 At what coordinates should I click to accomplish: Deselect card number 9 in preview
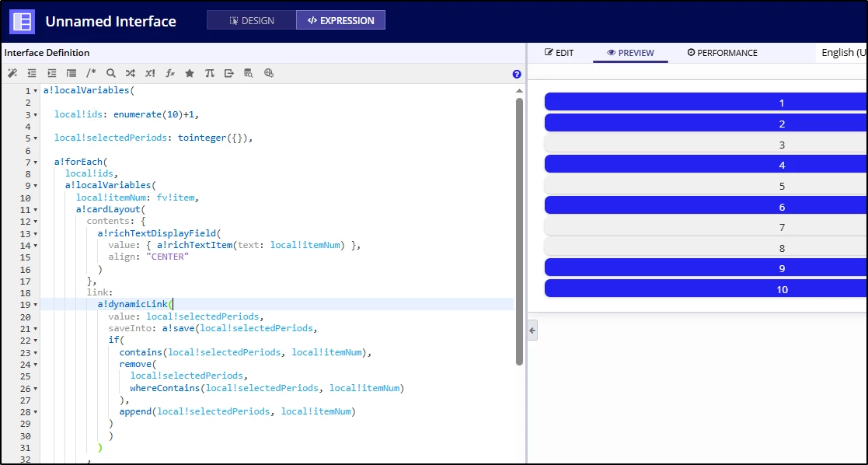click(706, 267)
